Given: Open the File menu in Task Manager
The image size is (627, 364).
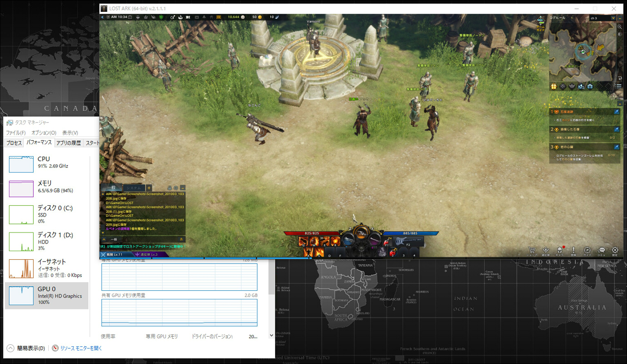Looking at the screenshot, I should tap(16, 133).
